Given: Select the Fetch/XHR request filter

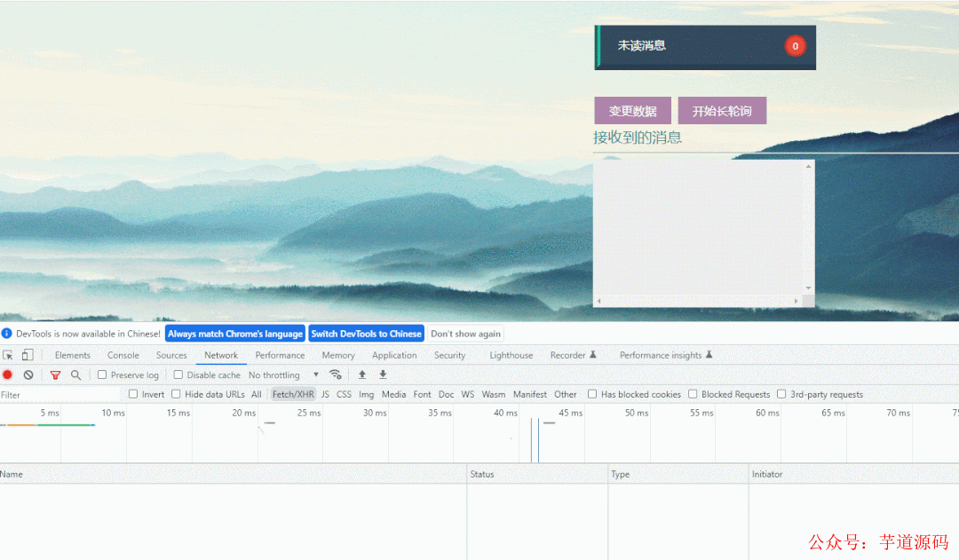Looking at the screenshot, I should coord(292,393).
